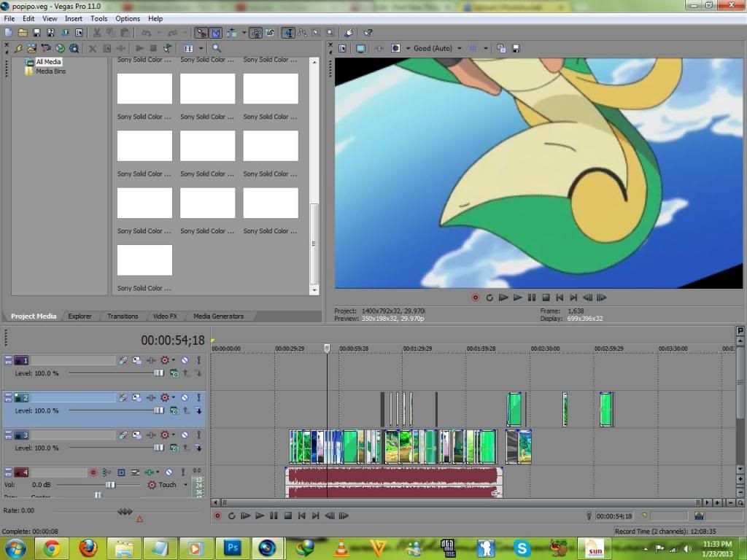Click the Cut scissors icon in toolbar
Screen dimensions: 747x560
(x=97, y=33)
